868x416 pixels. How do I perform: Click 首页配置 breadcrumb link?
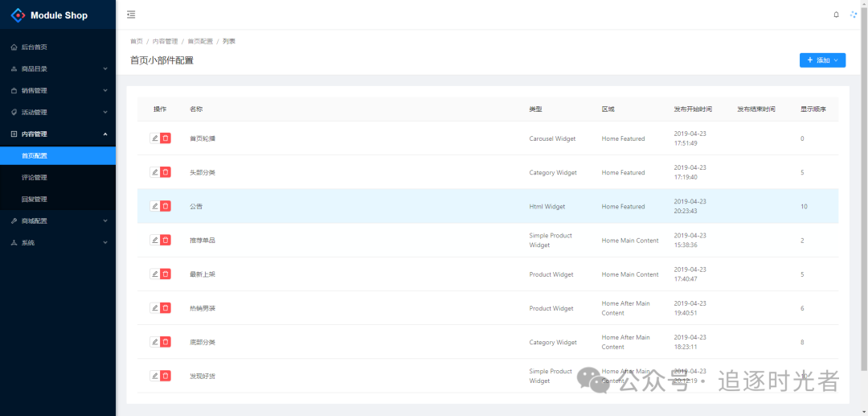[x=200, y=41]
